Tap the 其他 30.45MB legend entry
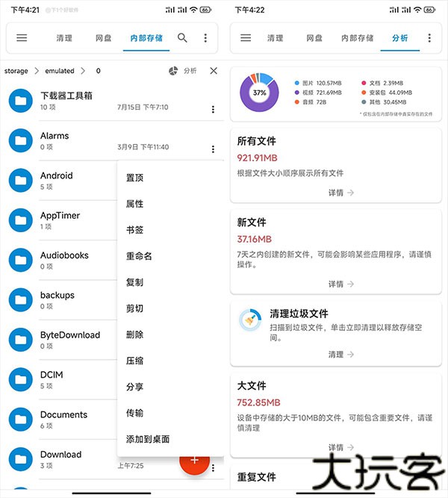448x498 pixels. pyautogui.click(x=384, y=102)
